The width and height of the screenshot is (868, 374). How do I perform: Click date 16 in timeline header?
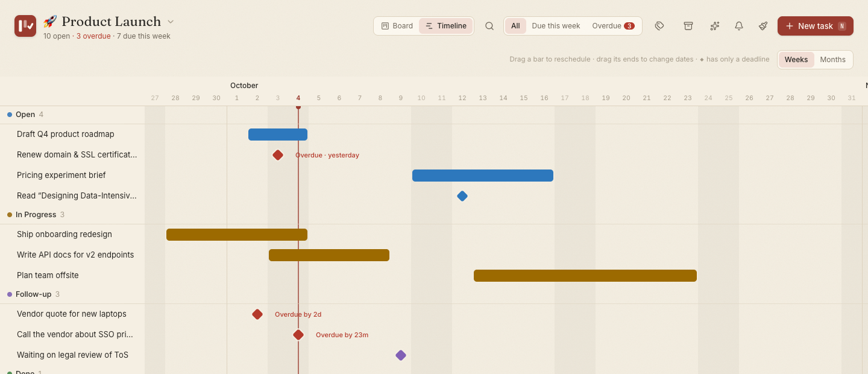click(544, 98)
